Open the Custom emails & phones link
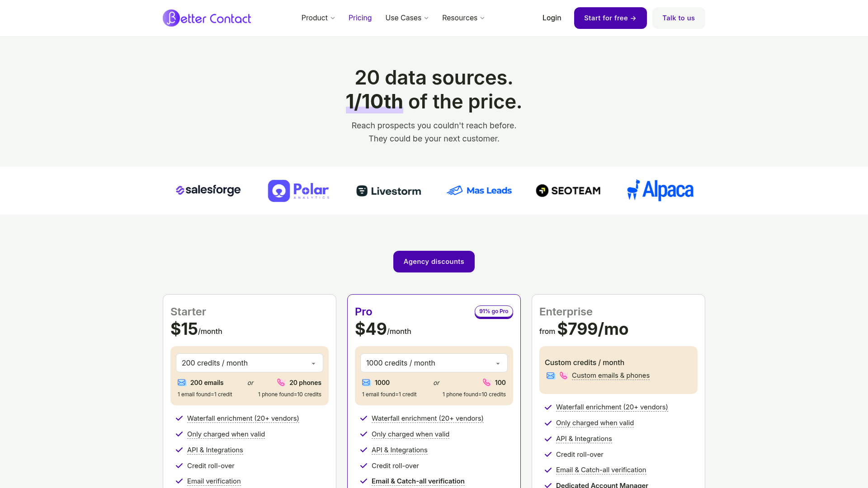The height and width of the screenshot is (488, 868). click(610, 375)
